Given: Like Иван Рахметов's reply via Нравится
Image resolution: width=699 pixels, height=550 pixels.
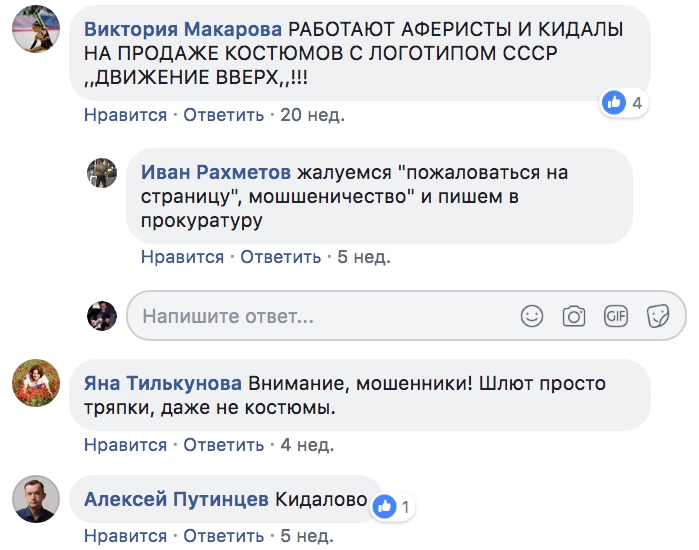Looking at the screenshot, I should pos(182,257).
